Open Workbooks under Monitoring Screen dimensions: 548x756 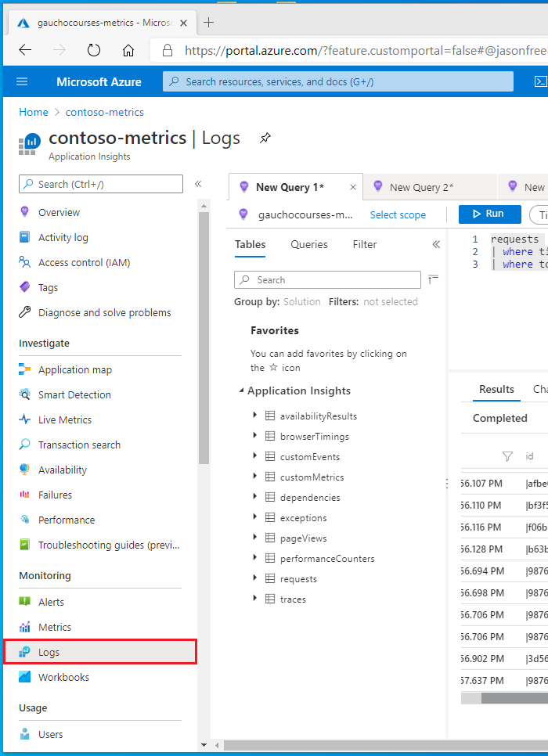point(63,677)
